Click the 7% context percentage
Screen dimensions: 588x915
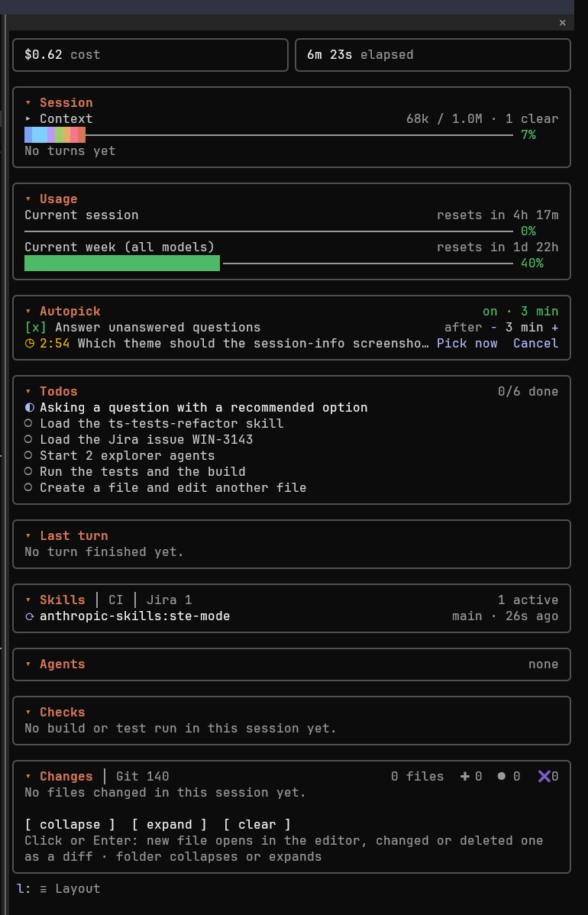point(528,134)
